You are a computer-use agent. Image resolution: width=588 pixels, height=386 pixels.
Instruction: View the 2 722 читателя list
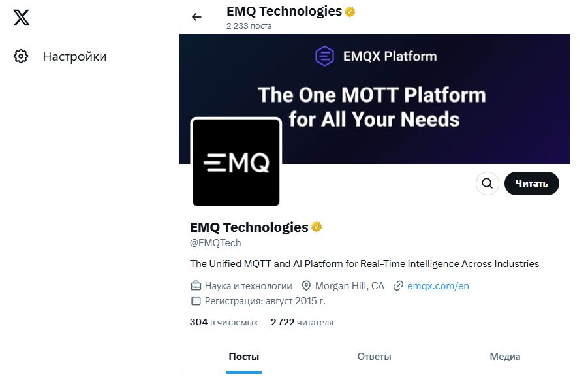coord(302,322)
